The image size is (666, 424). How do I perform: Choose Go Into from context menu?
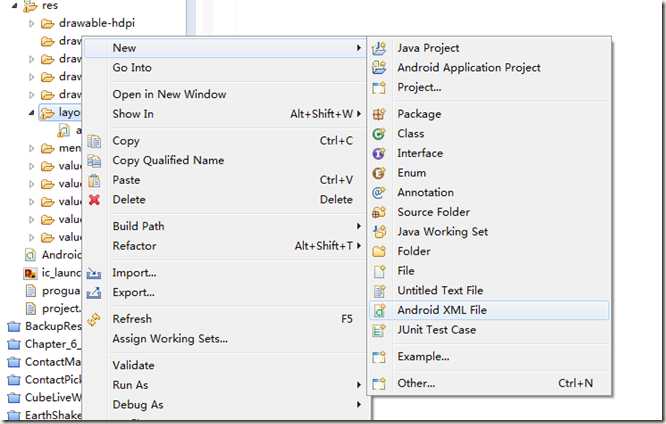coord(132,68)
